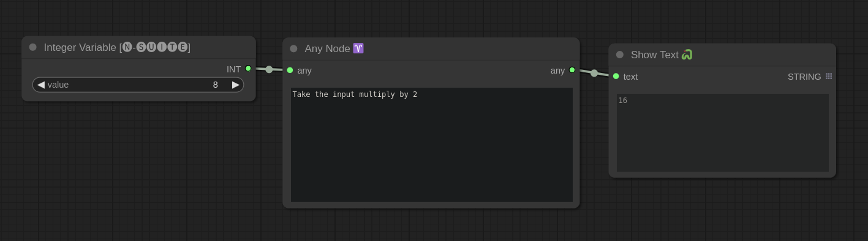Click the STRING output label
Viewport: 868px width, 241px height.
point(804,77)
